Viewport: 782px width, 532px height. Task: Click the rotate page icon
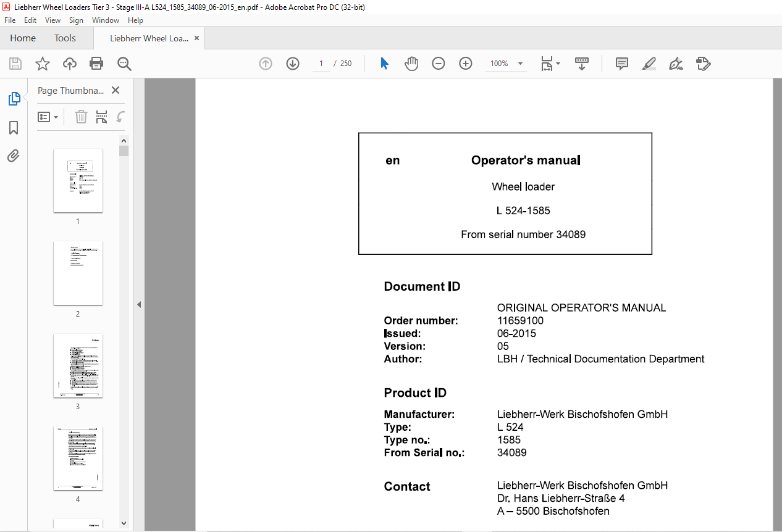tap(121, 117)
